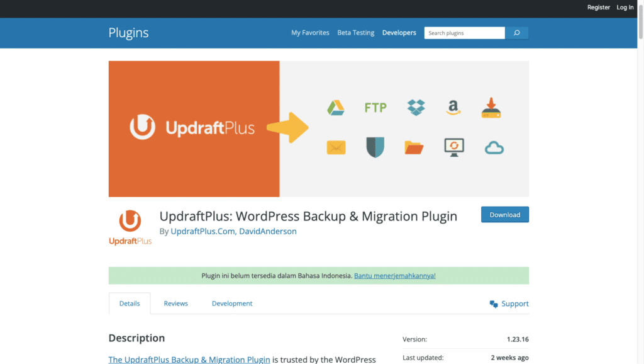This screenshot has height=364, width=644.
Task: Open Developers in the nav
Action: click(x=399, y=33)
